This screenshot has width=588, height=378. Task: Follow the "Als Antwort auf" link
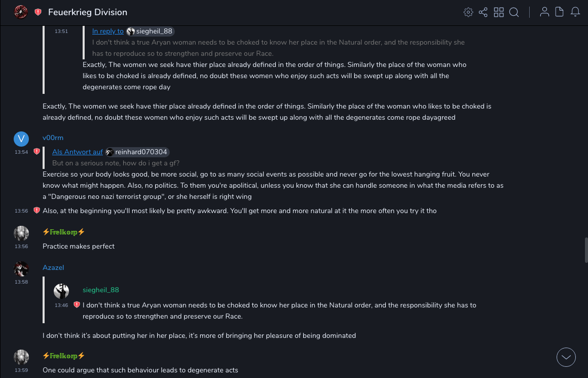(78, 152)
